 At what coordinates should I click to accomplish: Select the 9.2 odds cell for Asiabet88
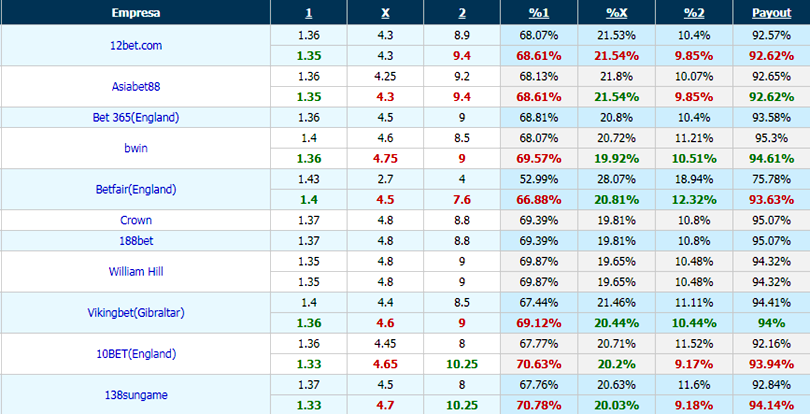(462, 76)
